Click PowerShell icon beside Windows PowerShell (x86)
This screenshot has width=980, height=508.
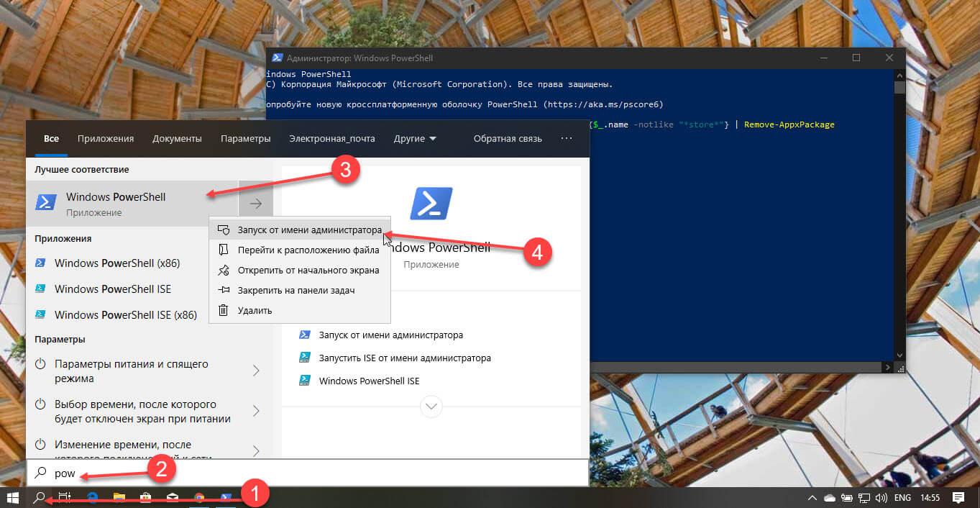(41, 263)
